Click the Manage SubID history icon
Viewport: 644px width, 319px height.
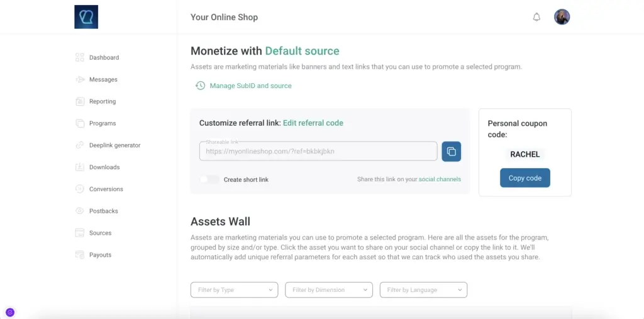point(200,86)
